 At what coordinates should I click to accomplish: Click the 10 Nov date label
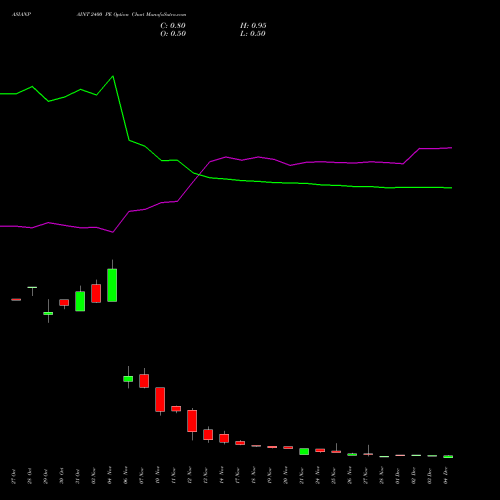[x=158, y=476]
